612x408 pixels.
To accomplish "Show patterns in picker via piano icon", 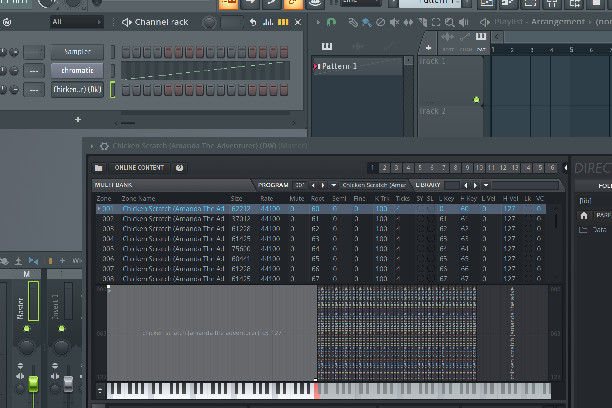I will pyautogui.click(x=327, y=46).
